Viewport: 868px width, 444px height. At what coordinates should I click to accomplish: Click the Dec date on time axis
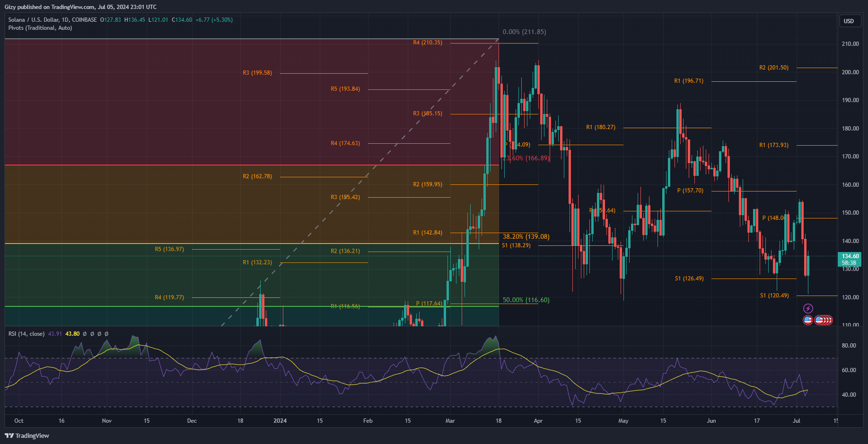click(192, 421)
